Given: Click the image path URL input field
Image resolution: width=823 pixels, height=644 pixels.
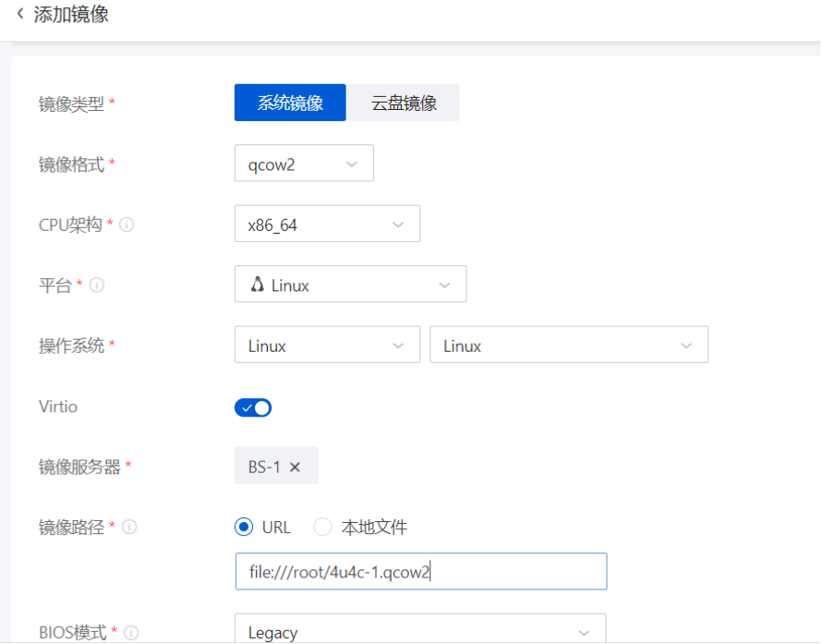Looking at the screenshot, I should click(x=421, y=572).
